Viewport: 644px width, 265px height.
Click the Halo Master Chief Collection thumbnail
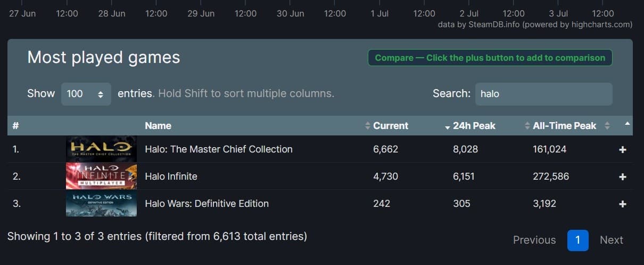(x=101, y=149)
